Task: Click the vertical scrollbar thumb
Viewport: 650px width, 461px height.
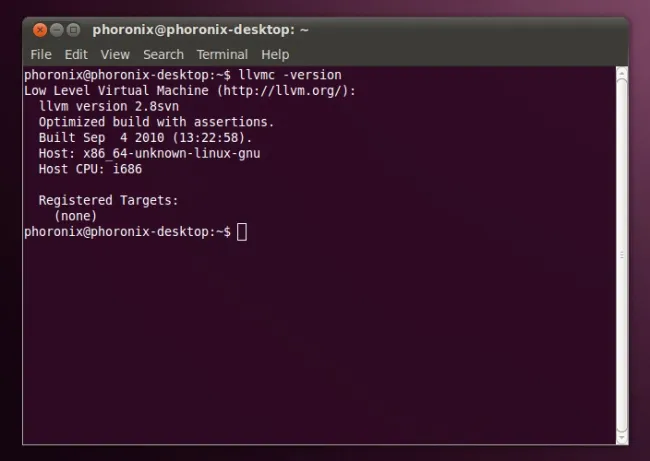Action: click(621, 255)
